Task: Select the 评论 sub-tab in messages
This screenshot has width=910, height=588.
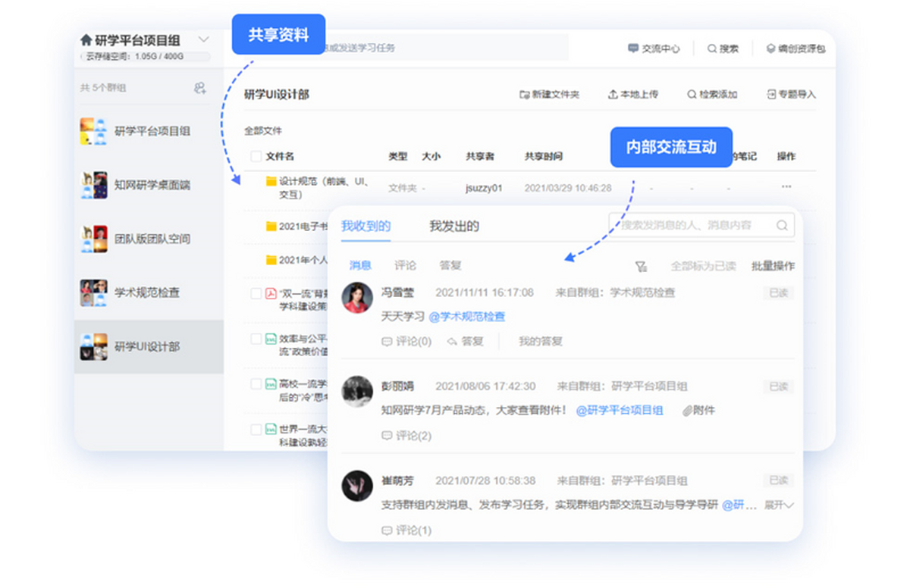Action: click(x=405, y=265)
